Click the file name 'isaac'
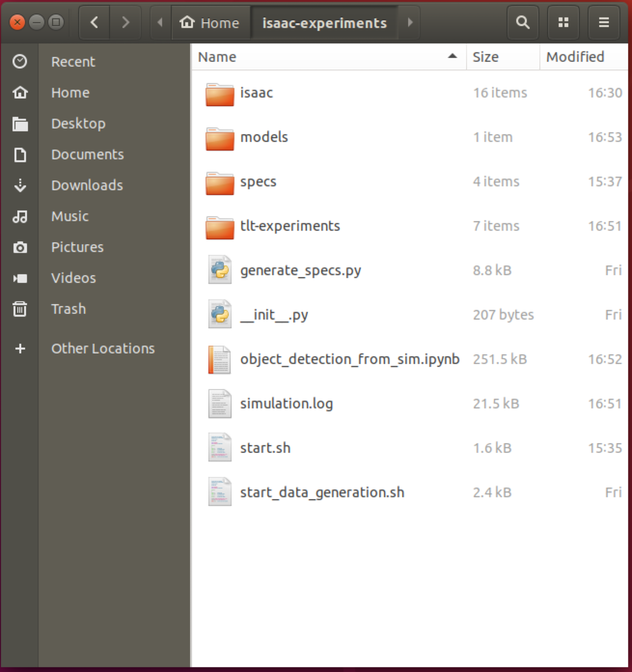This screenshot has width=632, height=672. click(257, 93)
